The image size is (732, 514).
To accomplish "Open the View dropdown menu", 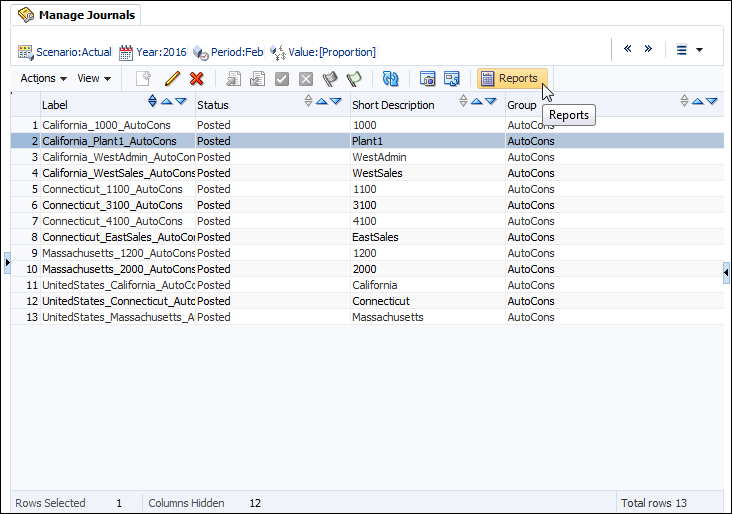I will (x=94, y=78).
